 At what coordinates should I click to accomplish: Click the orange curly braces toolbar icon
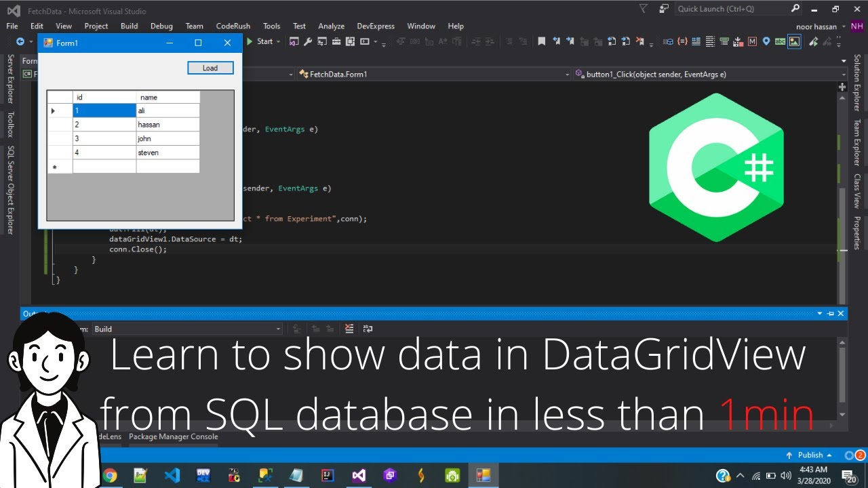(x=682, y=41)
